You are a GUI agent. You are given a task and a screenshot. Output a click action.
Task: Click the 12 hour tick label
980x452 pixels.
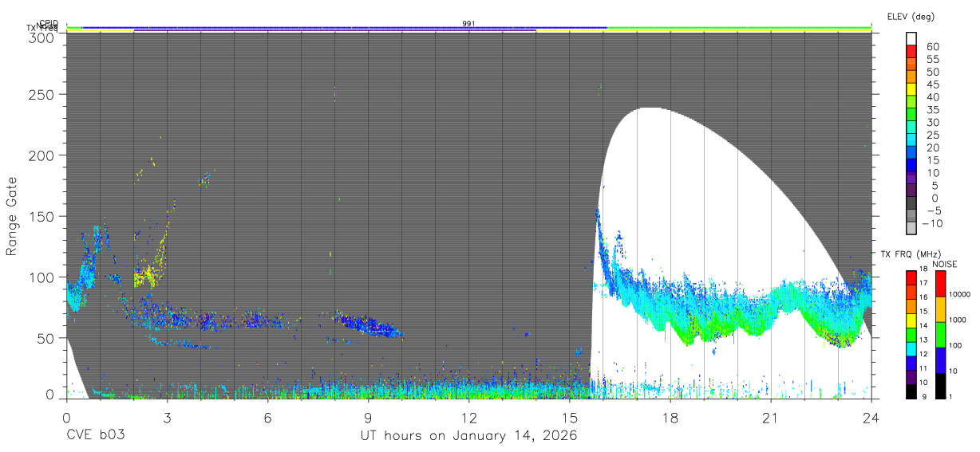pos(469,418)
